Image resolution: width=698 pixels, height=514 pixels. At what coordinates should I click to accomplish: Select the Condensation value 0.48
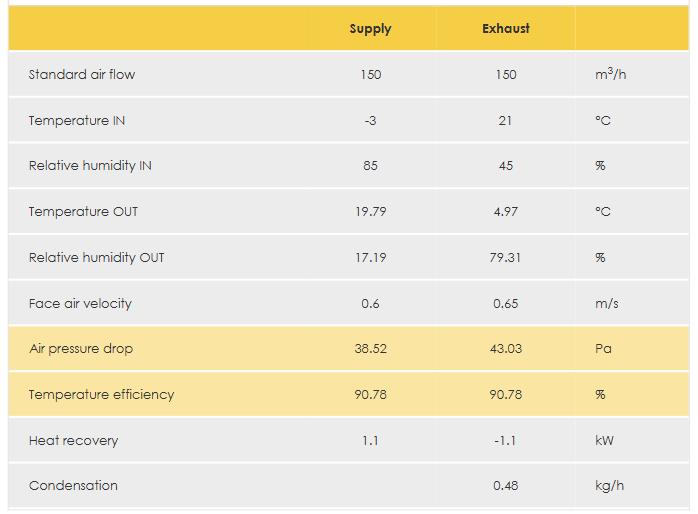point(505,486)
